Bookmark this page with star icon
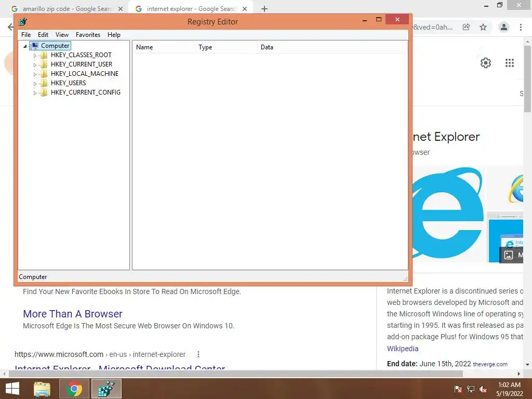The height and width of the screenshot is (399, 532). click(x=483, y=27)
